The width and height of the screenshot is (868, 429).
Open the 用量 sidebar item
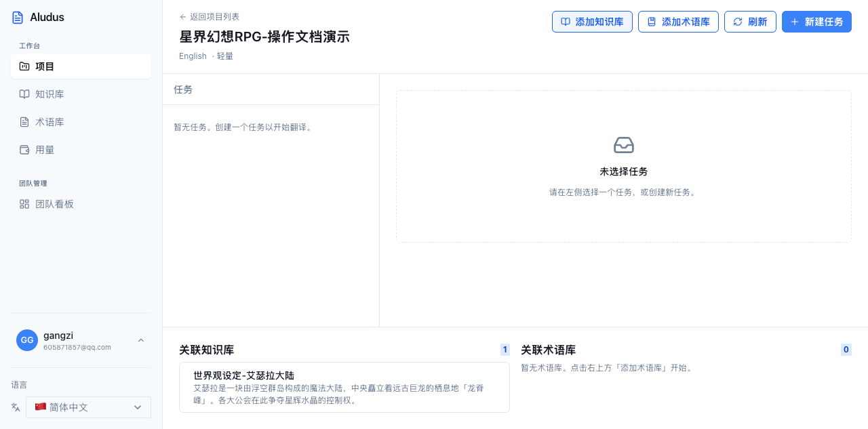coord(81,150)
